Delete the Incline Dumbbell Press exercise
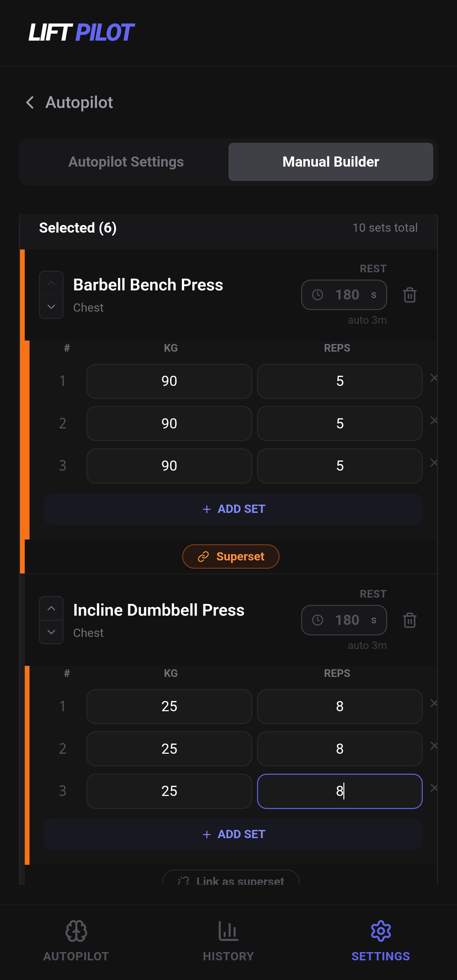This screenshot has height=980, width=457. [409, 620]
